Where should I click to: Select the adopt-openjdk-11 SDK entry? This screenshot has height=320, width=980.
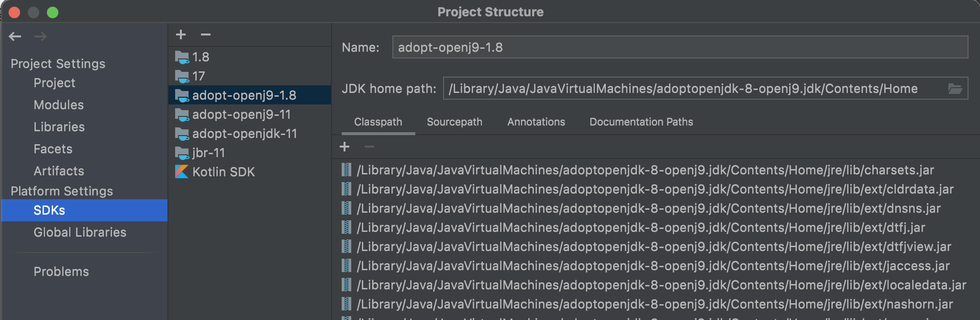tap(250, 134)
